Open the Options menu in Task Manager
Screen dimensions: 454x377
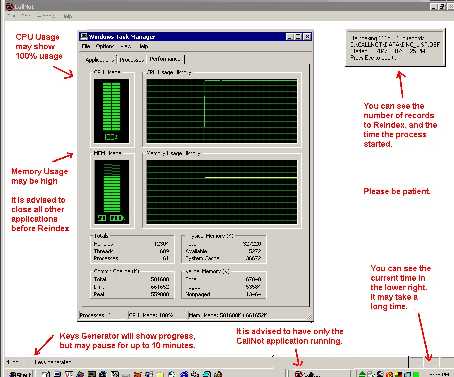[x=105, y=46]
